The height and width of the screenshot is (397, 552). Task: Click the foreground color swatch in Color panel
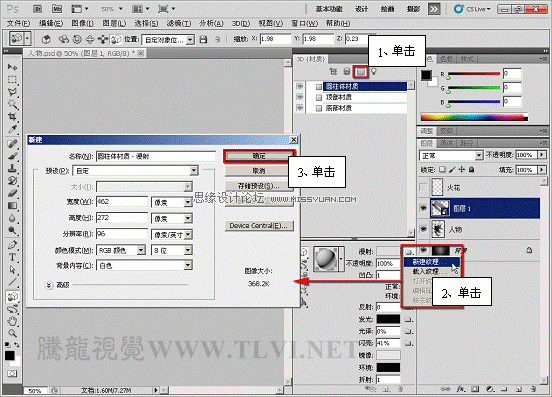tap(426, 75)
